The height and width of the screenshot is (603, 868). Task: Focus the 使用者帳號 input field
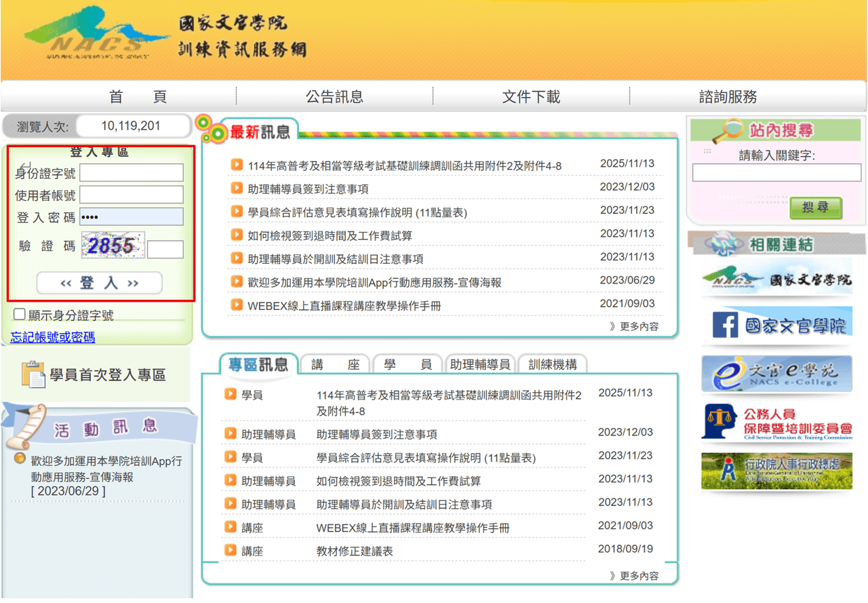[132, 195]
